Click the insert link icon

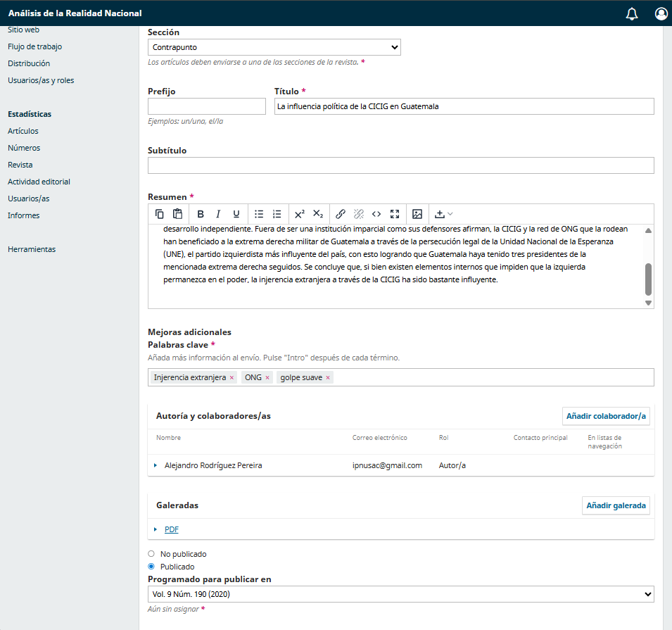pyautogui.click(x=341, y=214)
